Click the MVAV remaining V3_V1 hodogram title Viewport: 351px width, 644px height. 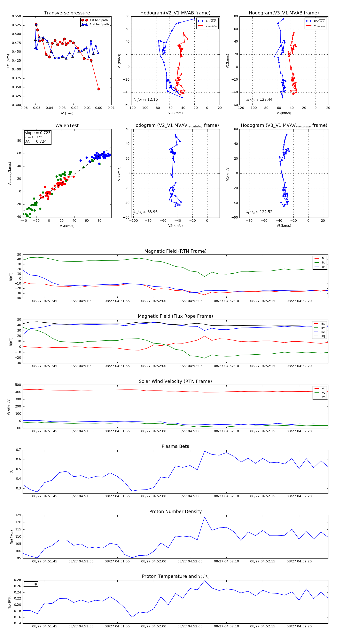pos(284,125)
